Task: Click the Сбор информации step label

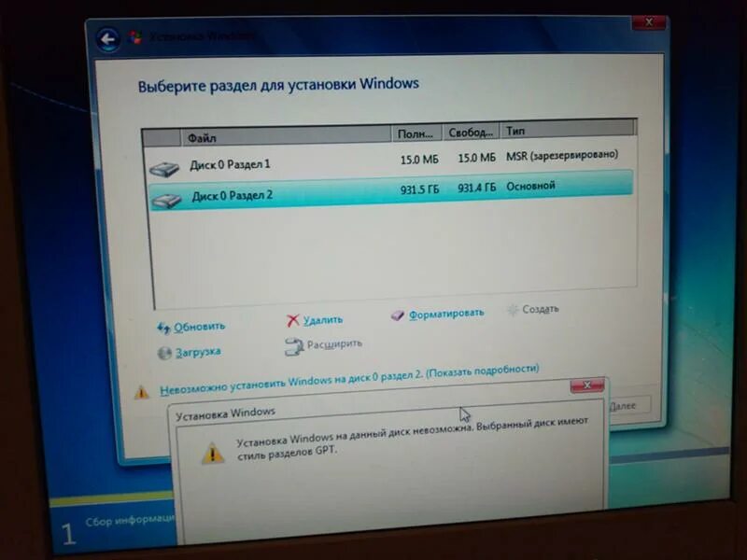Action: (130, 520)
